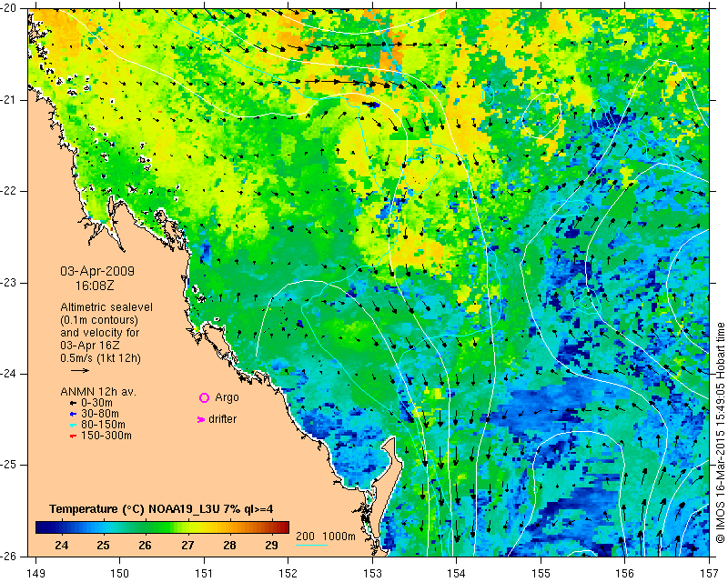Click the '(0.1m contours)' text

coord(99,320)
